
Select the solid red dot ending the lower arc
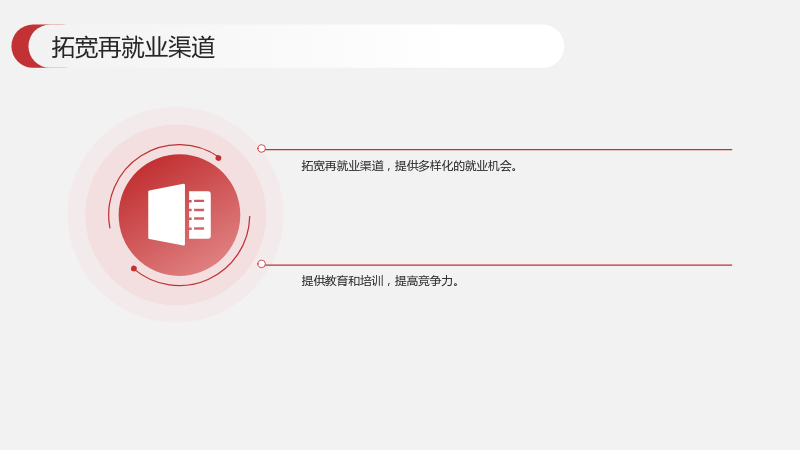point(134,268)
